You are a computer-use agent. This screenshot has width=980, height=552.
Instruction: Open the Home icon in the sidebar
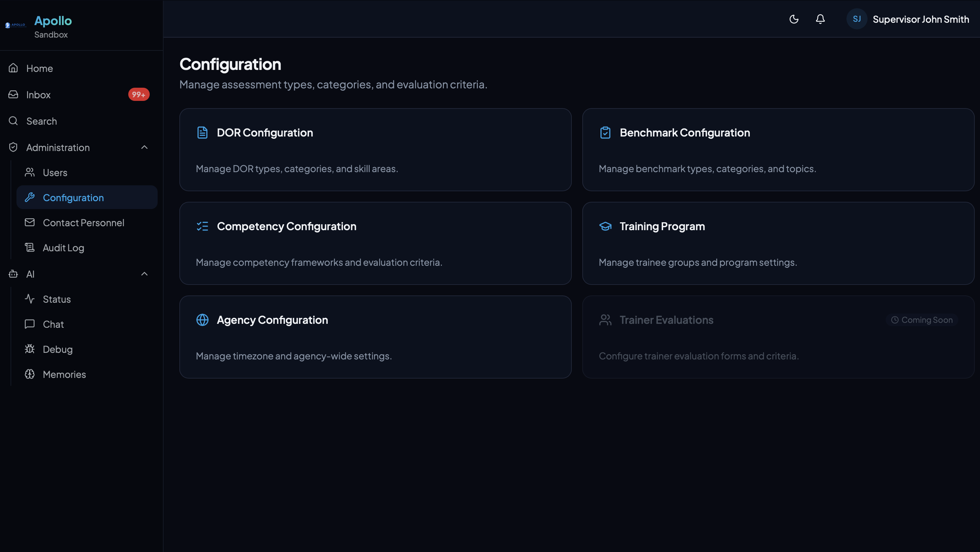13,68
